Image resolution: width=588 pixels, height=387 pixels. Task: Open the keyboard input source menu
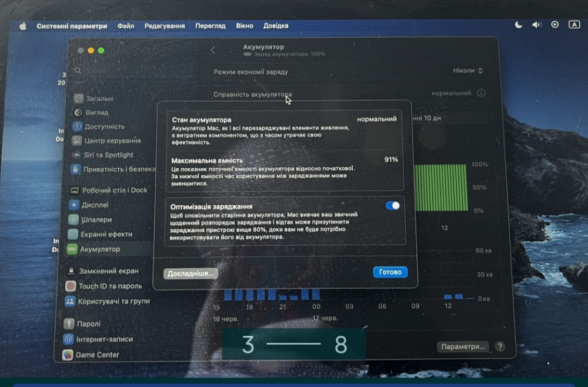pos(574,25)
